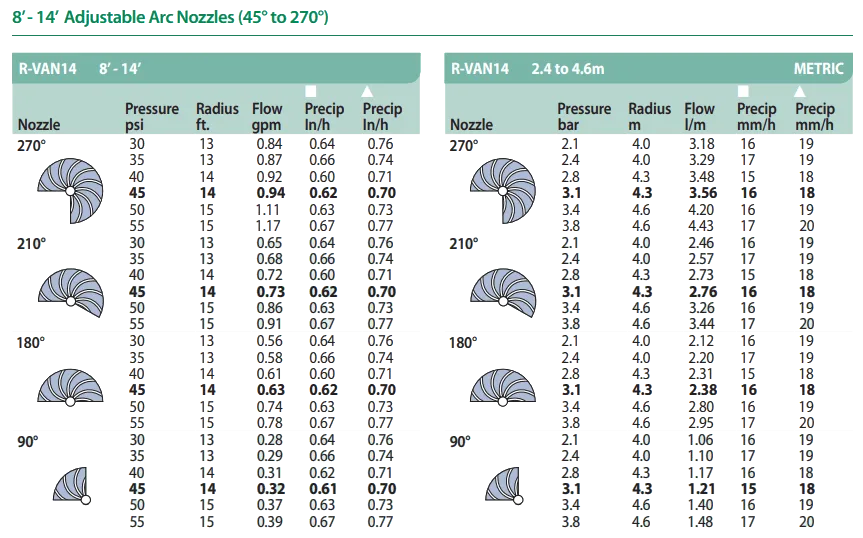This screenshot has width=863, height=538.
Task: Click the 210° label in the METRIC table
Action: pyautogui.click(x=464, y=244)
